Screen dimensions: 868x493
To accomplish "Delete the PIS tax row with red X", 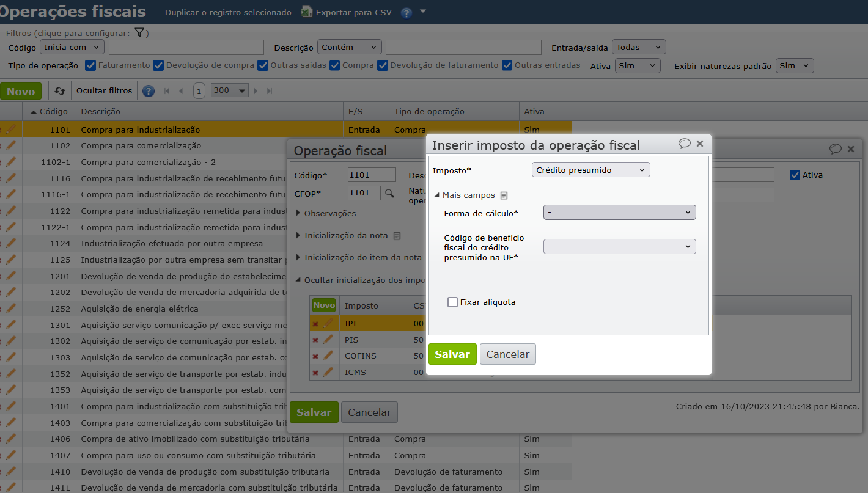I will pos(315,340).
